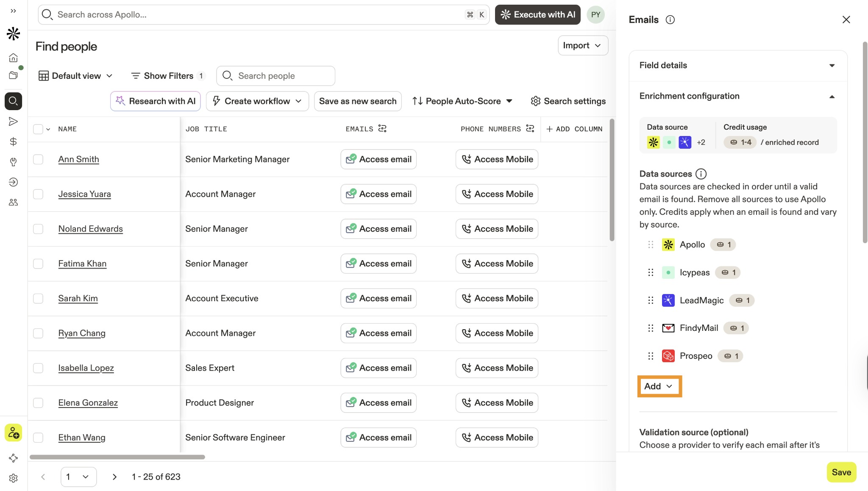Open the People Auto-Score sort menu
Screen dimensions: 868x491
[462, 101]
